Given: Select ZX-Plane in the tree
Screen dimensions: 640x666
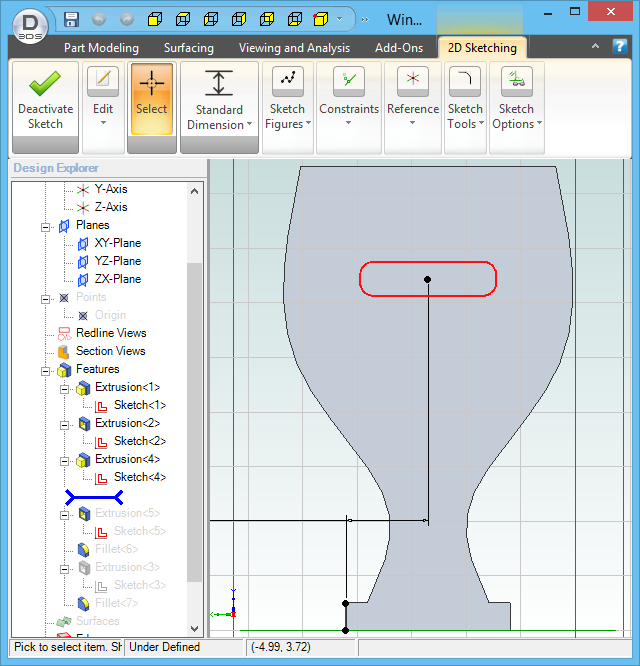Looking at the screenshot, I should pyautogui.click(x=118, y=279).
